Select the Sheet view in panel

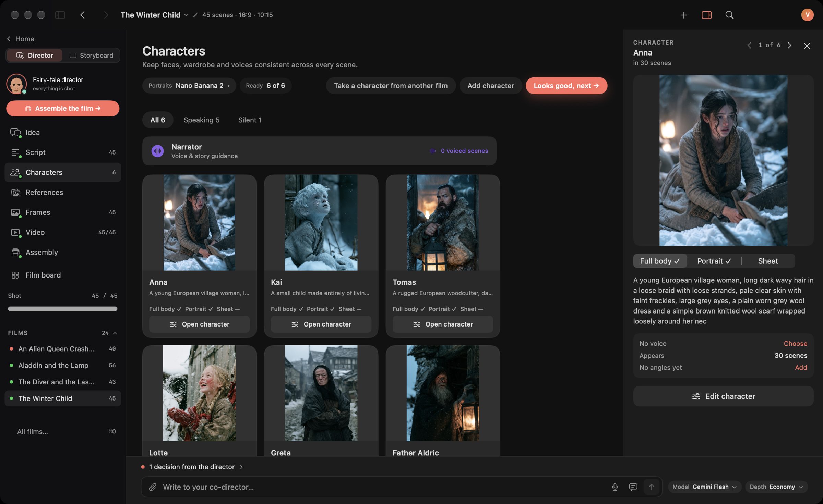(x=768, y=261)
